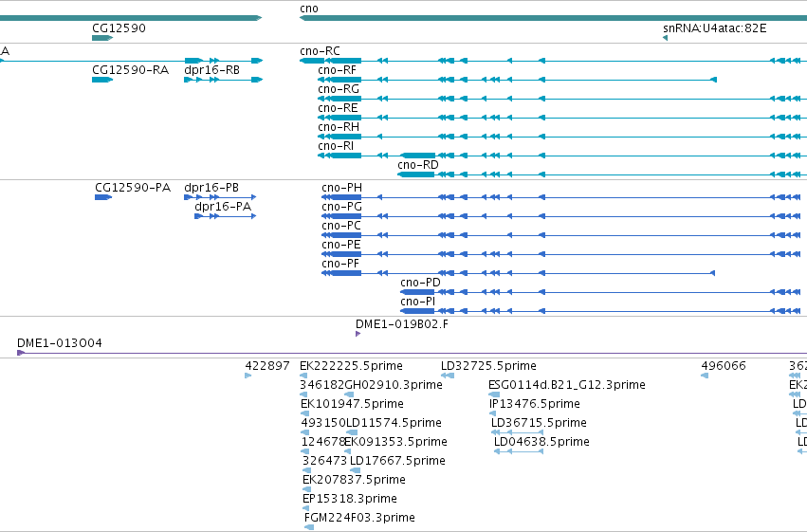The width and height of the screenshot is (807, 532).
Task: Select the cno-PI protein label
Action: [417, 302]
